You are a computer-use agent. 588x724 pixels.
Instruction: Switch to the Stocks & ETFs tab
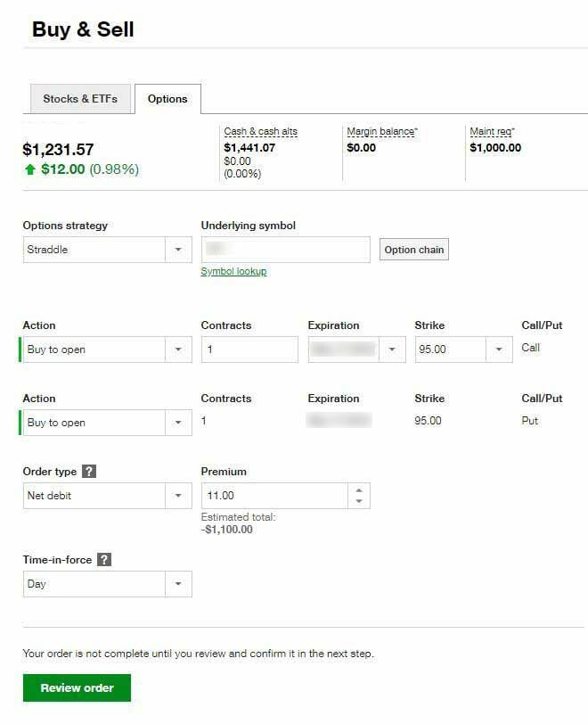pyautogui.click(x=80, y=99)
